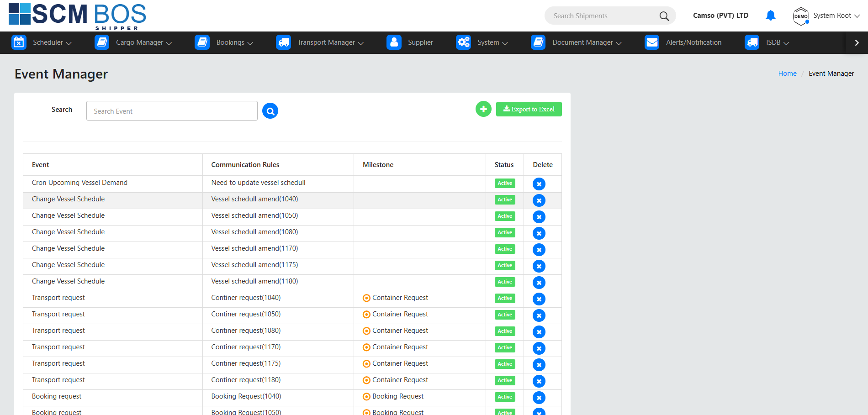Click the Milestone column header
This screenshot has height=415, width=868.
point(378,165)
